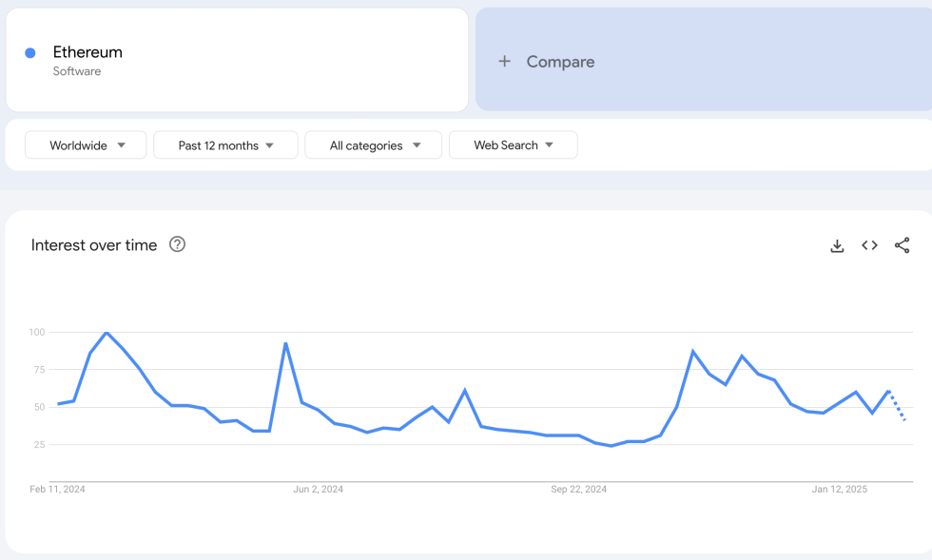Download the interest over time CSV
Image resolution: width=932 pixels, height=560 pixels.
coord(837,246)
